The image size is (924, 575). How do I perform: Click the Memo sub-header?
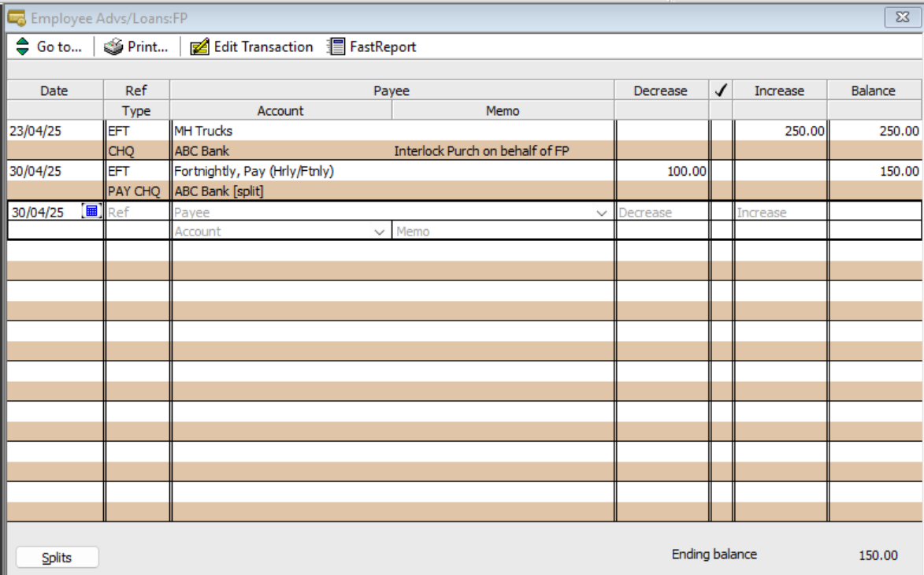tap(503, 111)
